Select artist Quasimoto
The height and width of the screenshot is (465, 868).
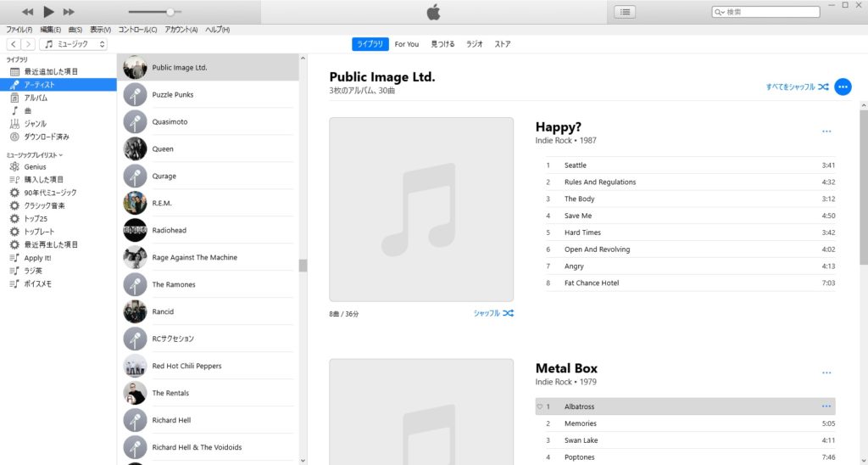208,122
